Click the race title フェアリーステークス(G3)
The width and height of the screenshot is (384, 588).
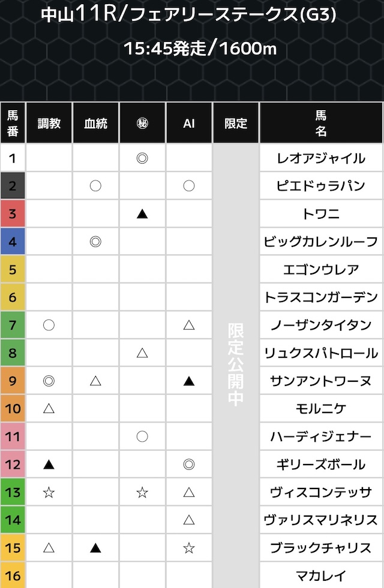[229, 15]
